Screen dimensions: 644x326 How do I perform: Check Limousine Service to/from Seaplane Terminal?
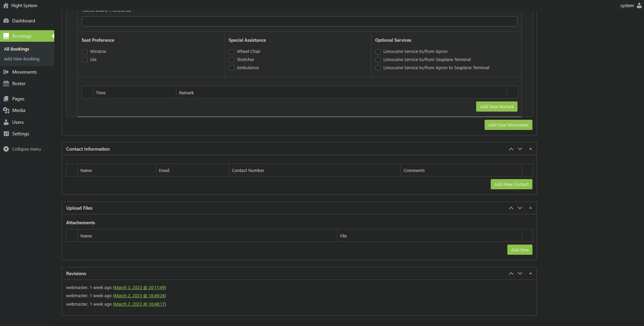coord(378,60)
